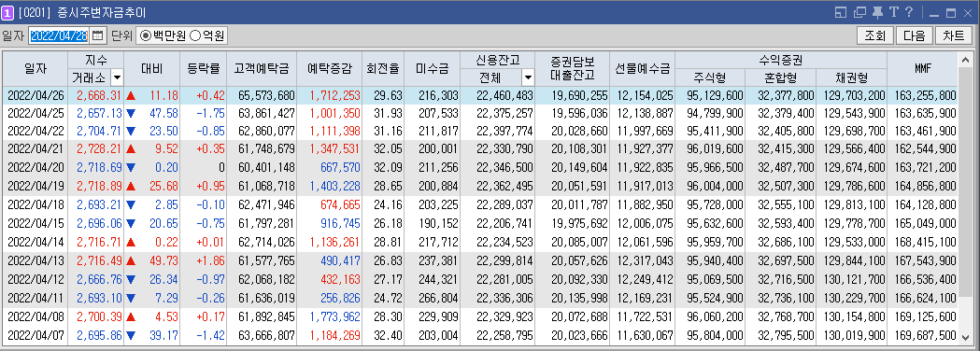Click the 혼합형 column header
This screenshot has height=351, width=980.
[781, 78]
